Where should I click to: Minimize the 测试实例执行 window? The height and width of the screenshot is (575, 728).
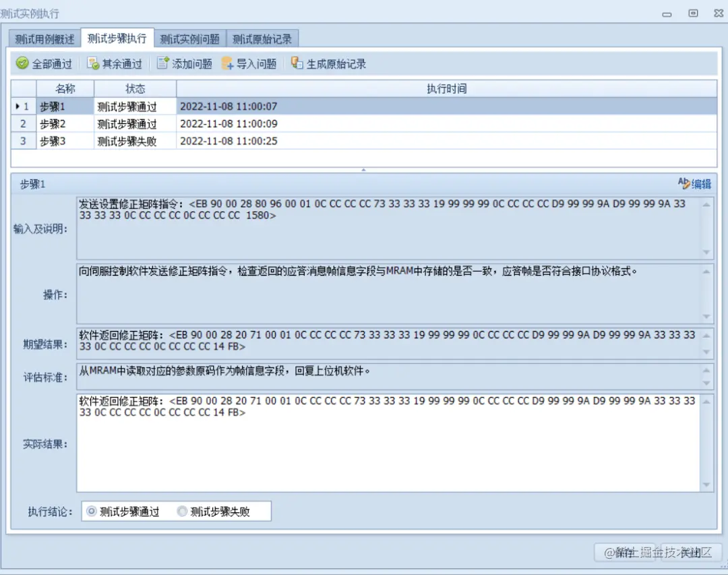[x=667, y=14]
